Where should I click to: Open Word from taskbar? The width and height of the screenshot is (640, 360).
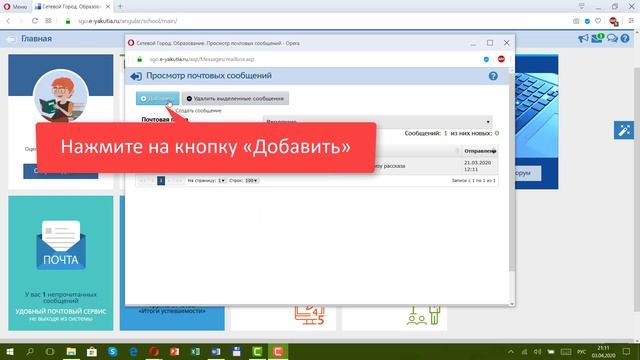[x=216, y=351]
